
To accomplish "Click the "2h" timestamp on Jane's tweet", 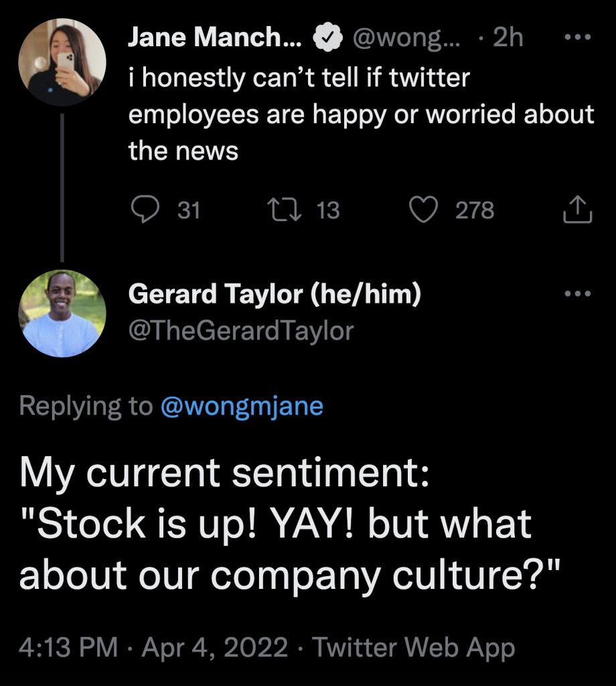I will [x=508, y=39].
